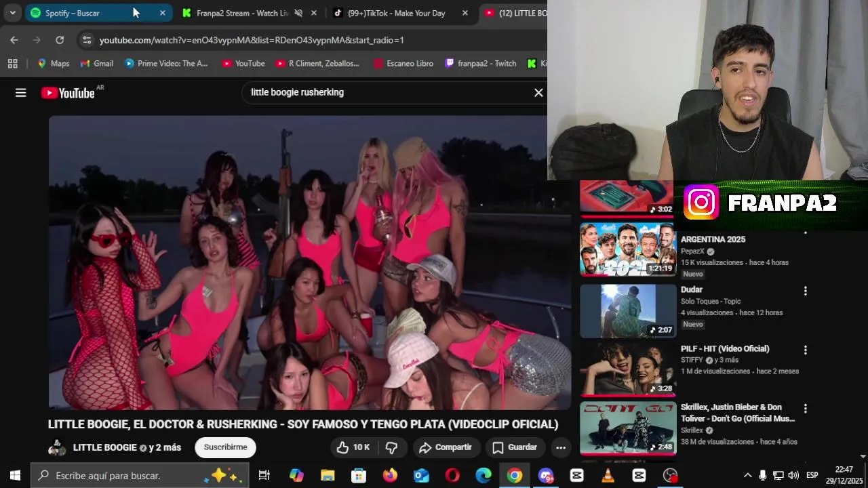Open network icon in system tray

pos(778,476)
